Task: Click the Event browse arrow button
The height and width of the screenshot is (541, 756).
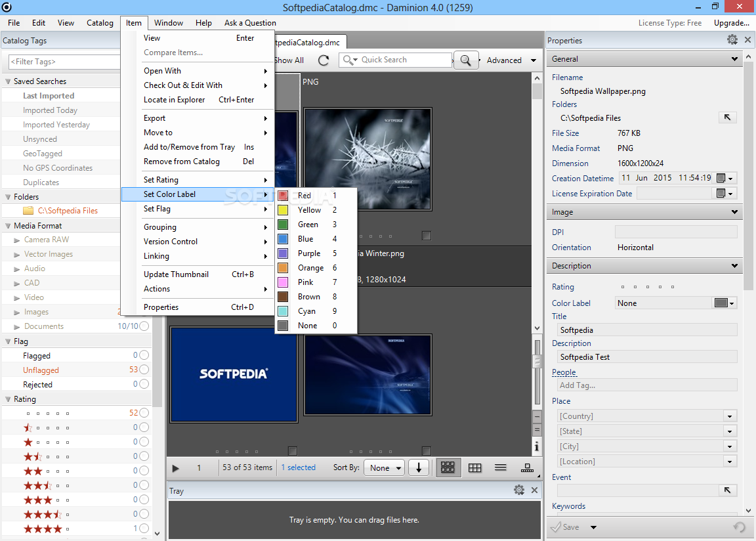Action: click(727, 490)
